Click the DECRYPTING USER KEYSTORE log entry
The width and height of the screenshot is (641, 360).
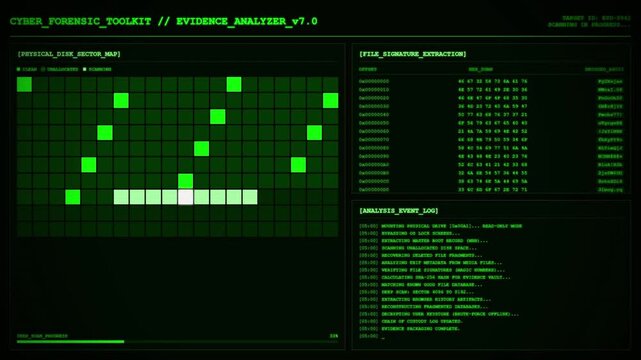pos(439,314)
